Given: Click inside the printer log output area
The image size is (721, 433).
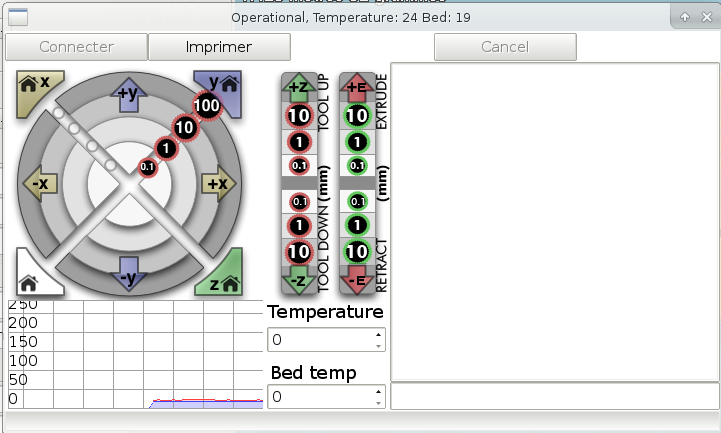Looking at the screenshot, I should click(x=555, y=222).
